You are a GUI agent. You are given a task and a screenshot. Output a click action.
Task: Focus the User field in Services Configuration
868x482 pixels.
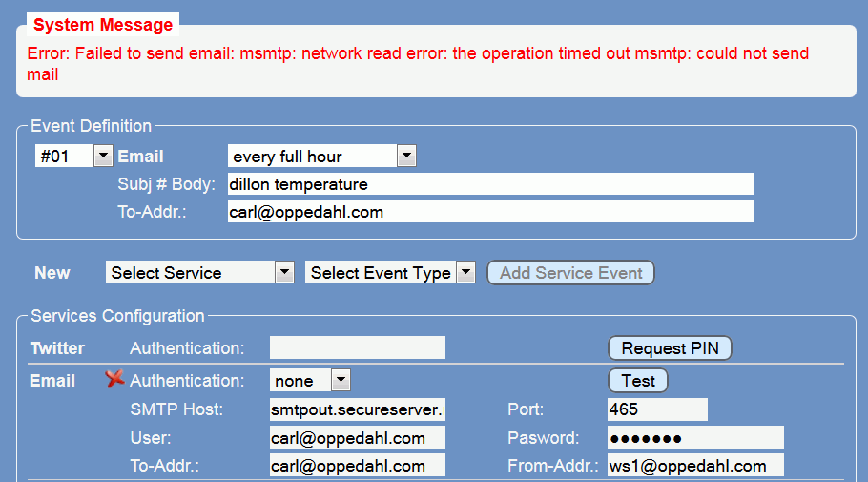point(357,438)
